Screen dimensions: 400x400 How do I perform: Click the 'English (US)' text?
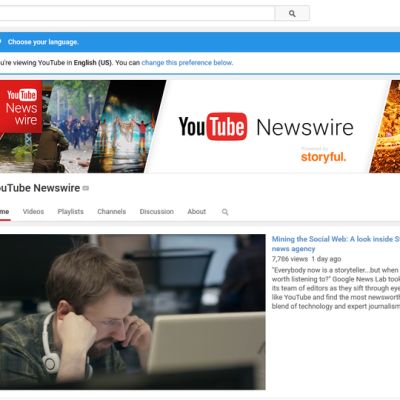coord(93,63)
